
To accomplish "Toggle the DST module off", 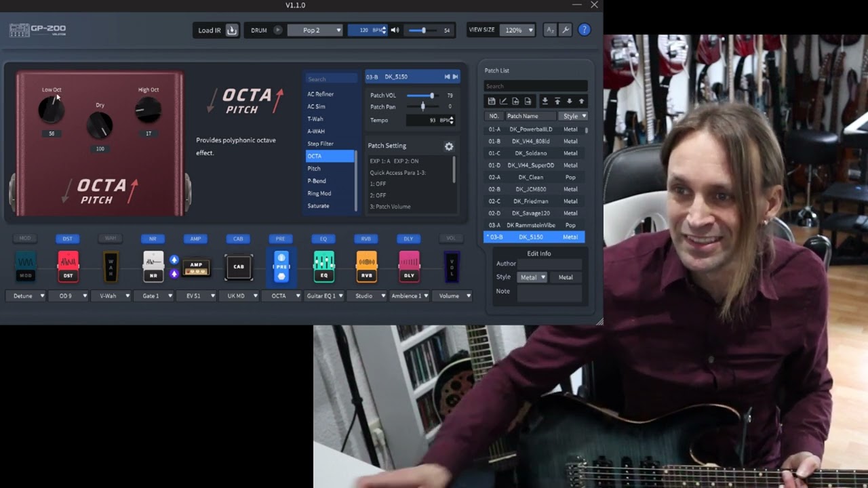I will click(x=68, y=239).
